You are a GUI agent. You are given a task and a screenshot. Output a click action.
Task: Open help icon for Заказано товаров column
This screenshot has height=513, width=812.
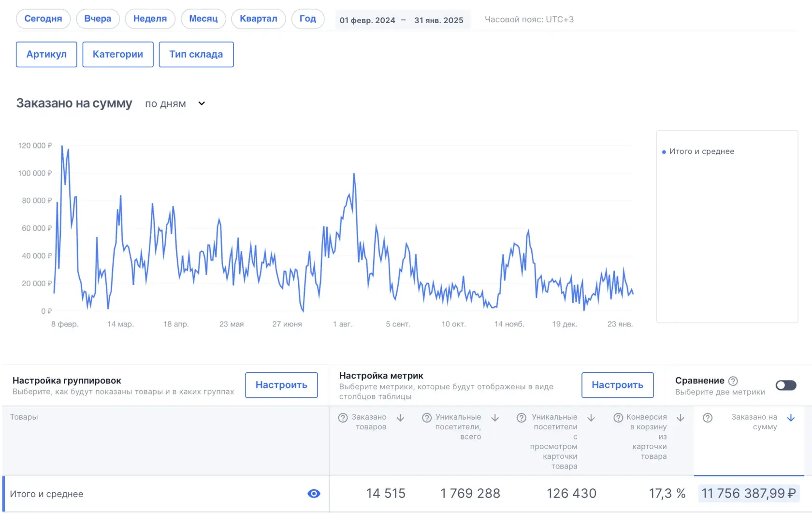click(x=343, y=418)
